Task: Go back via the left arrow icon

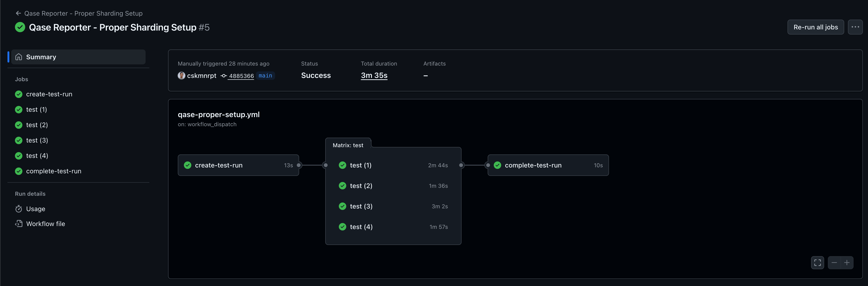Action: point(18,14)
